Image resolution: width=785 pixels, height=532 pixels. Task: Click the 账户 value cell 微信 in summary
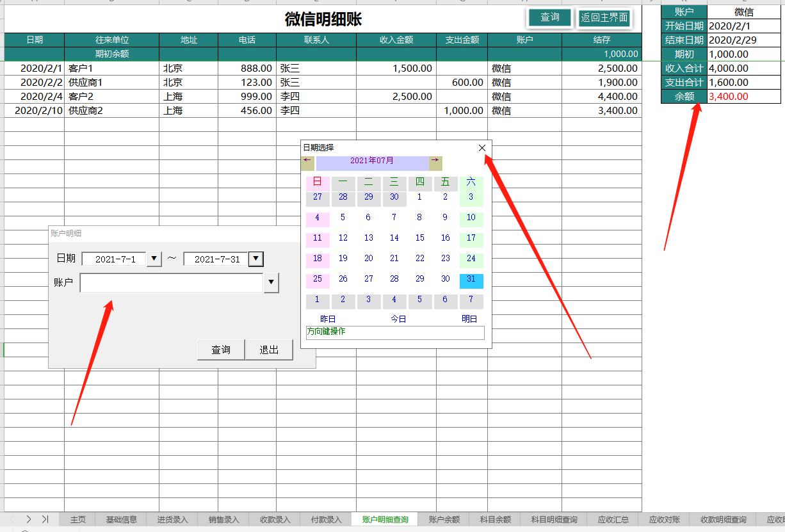pyautogui.click(x=744, y=12)
